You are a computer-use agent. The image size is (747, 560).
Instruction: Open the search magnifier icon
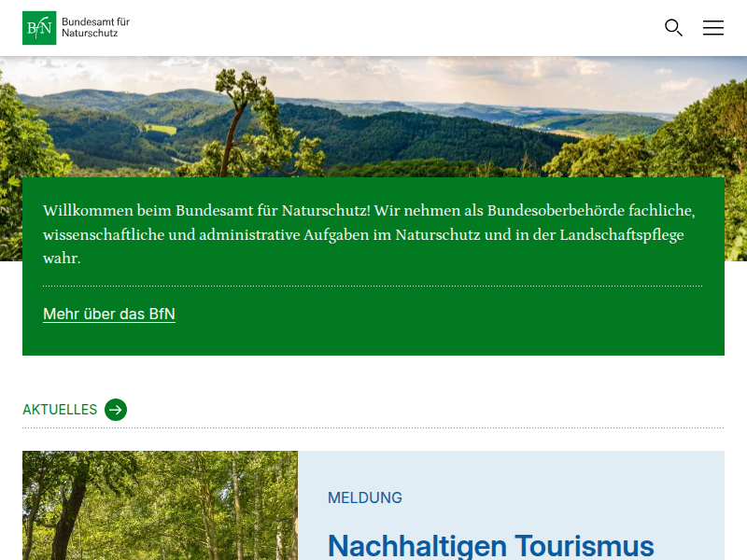coord(673,28)
